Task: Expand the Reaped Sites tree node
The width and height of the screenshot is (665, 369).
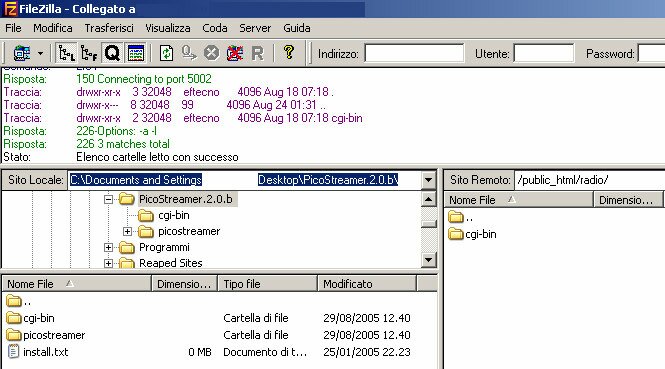Action: pyautogui.click(x=108, y=263)
